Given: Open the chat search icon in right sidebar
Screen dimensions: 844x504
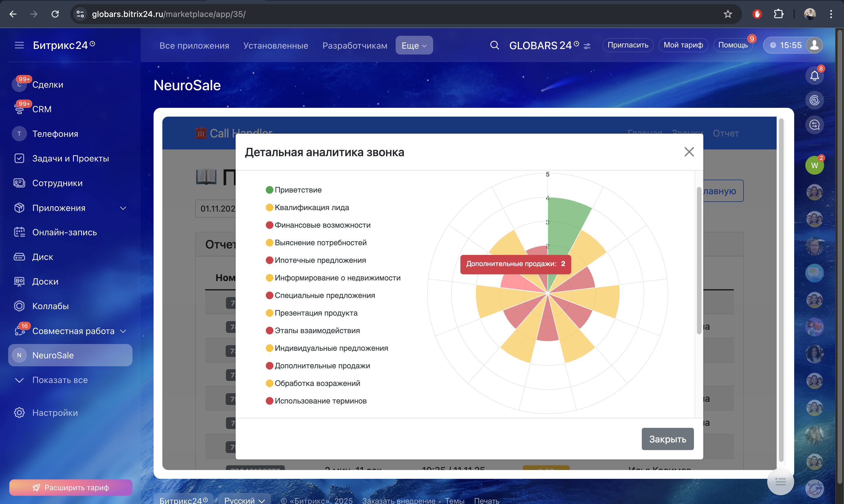Looking at the screenshot, I should click(814, 125).
